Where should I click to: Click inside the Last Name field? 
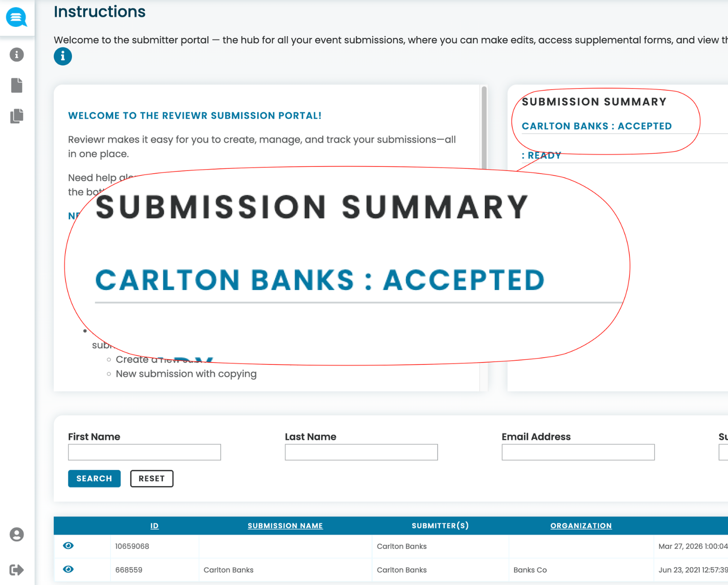361,452
